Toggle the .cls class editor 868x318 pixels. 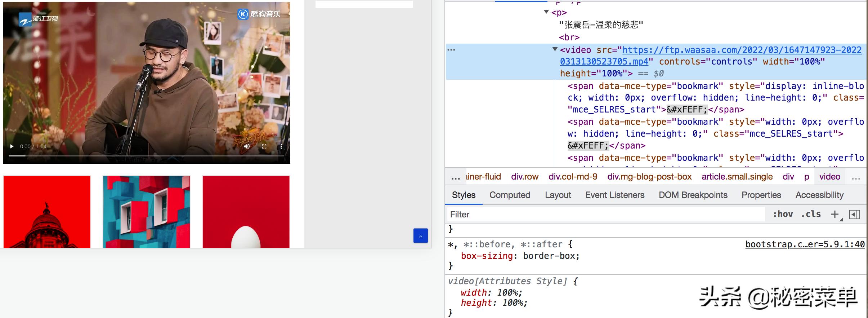pos(811,214)
